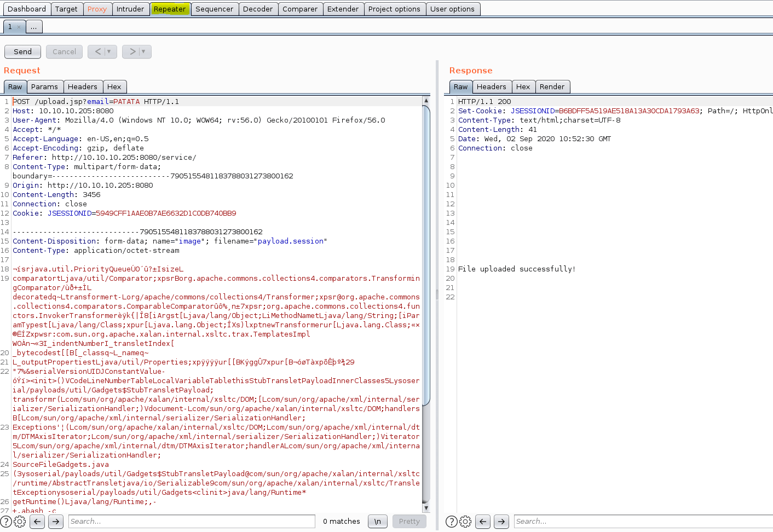
Task: Click the User-Agent header line
Action: pos(199,120)
